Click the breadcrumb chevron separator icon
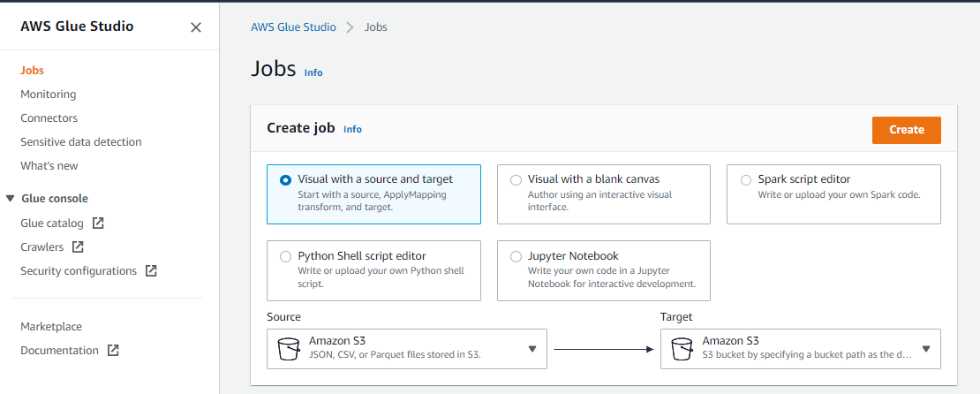 (x=351, y=27)
